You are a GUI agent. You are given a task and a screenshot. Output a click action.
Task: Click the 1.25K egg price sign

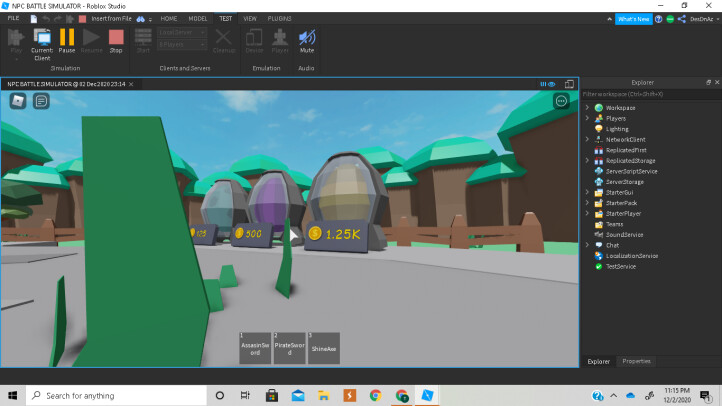(337, 235)
